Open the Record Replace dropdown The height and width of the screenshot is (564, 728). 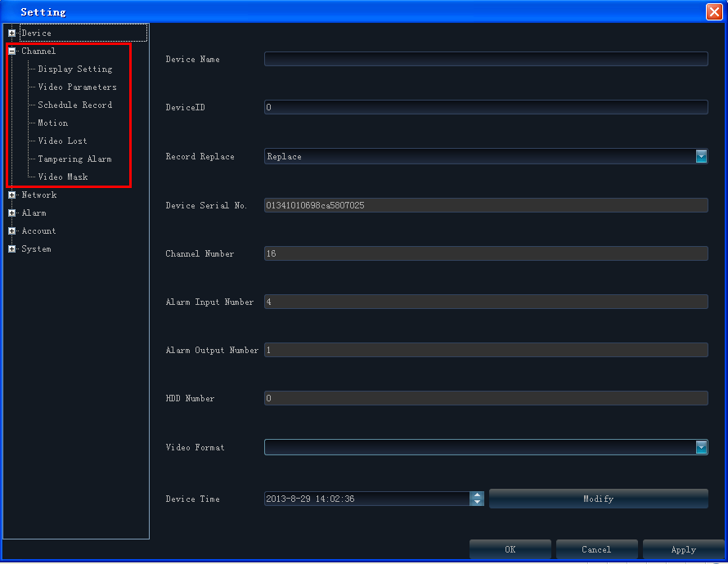701,156
